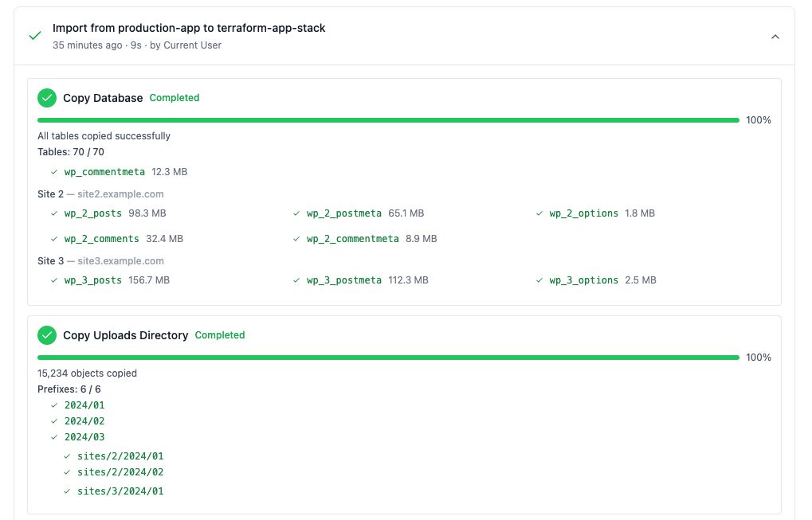Click checkmark next to sites/3/2024/01

[x=67, y=491]
